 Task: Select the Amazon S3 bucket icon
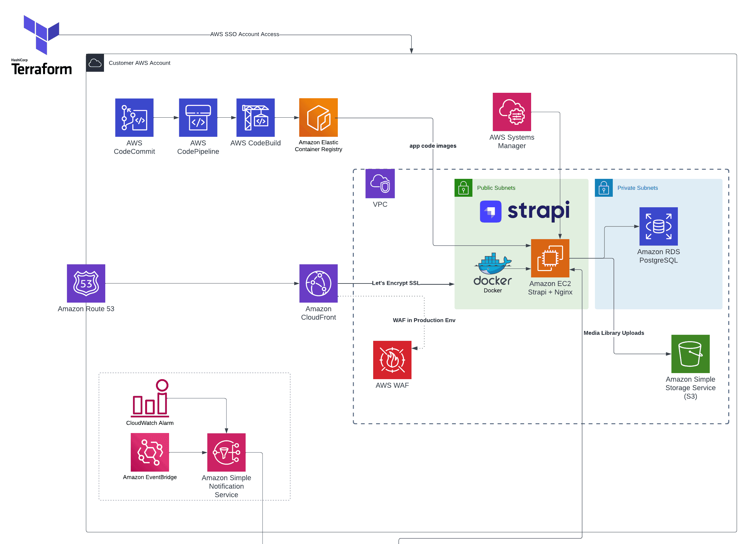pyautogui.click(x=690, y=354)
